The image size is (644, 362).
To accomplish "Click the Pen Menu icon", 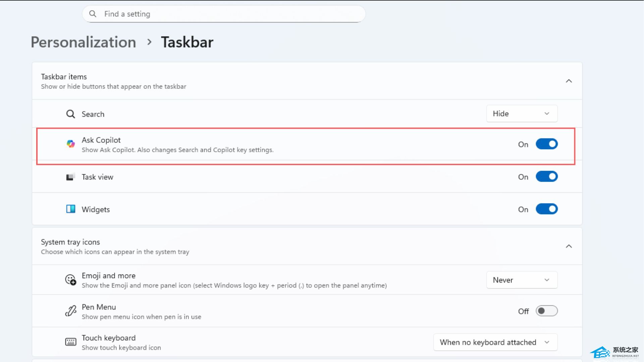I will coord(70,311).
